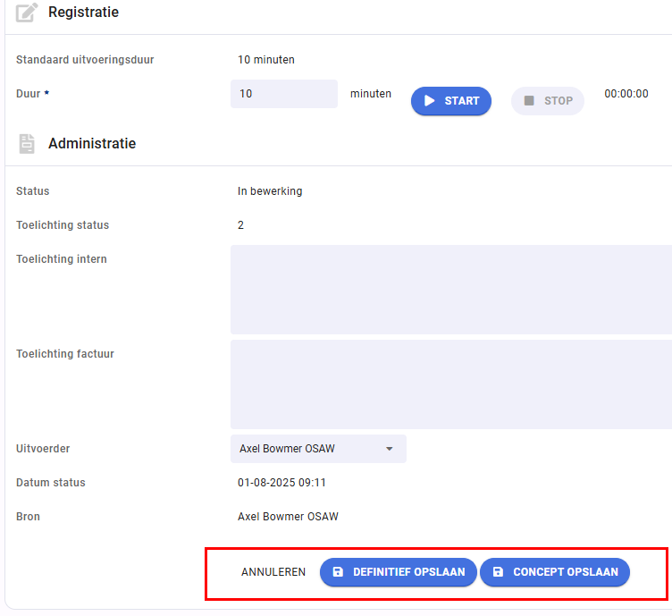Select the Administratie section heading
This screenshot has height=616, width=672.
pos(92,144)
